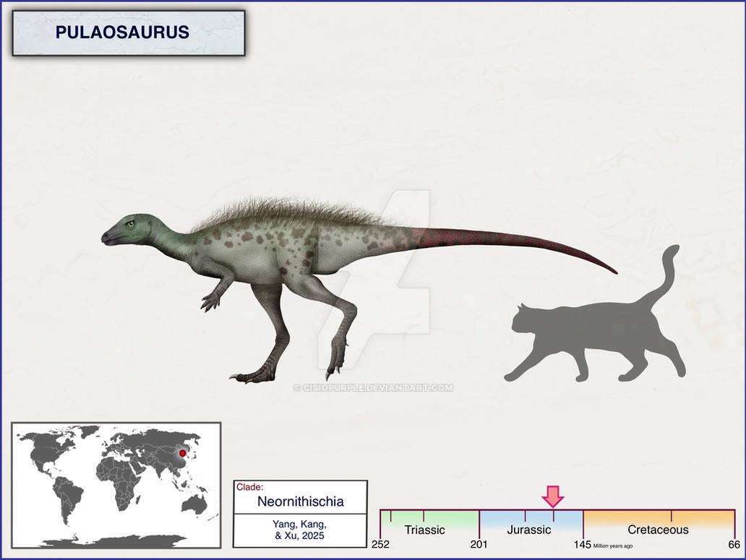Click the Yang, Kang, & Xu, 2025 citation
The width and height of the screenshot is (746, 560).
[x=300, y=530]
